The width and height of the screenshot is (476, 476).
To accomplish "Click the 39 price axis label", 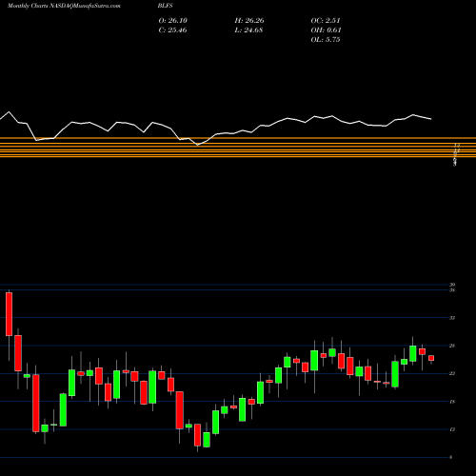I will click(x=452, y=285).
